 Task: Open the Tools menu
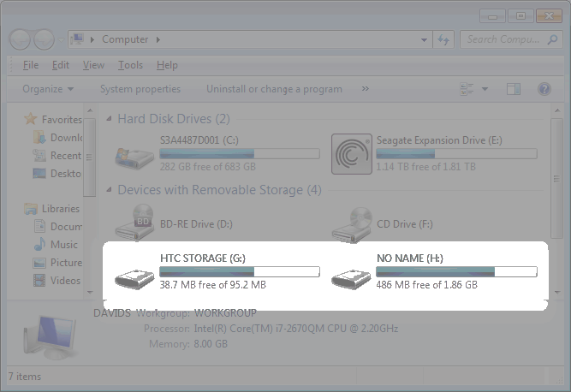(130, 65)
